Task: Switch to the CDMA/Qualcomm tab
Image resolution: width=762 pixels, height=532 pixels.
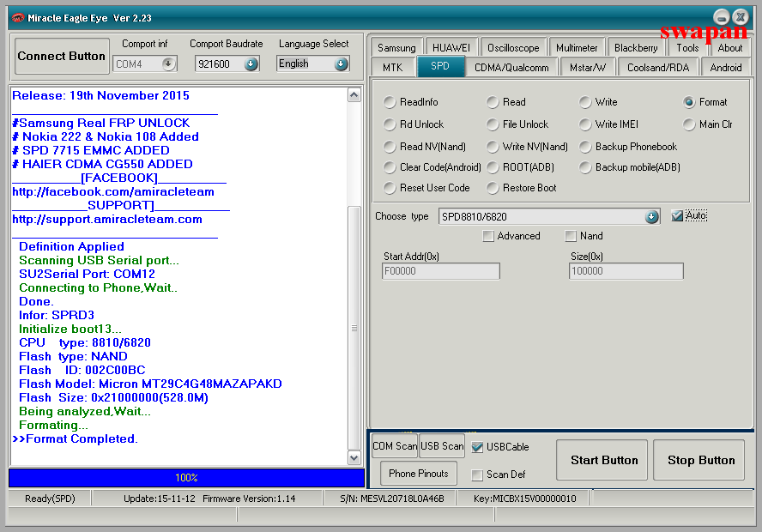Action: tap(511, 68)
